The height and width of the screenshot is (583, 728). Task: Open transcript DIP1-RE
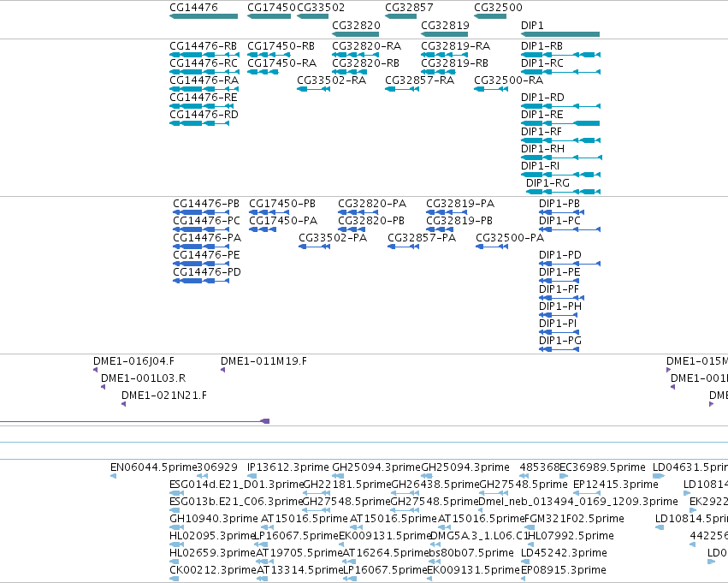(x=560, y=123)
